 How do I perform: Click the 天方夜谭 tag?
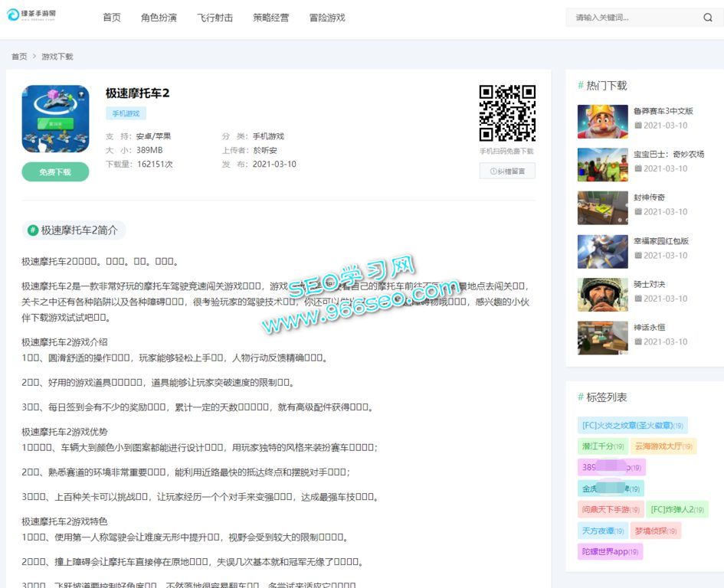coord(602,531)
